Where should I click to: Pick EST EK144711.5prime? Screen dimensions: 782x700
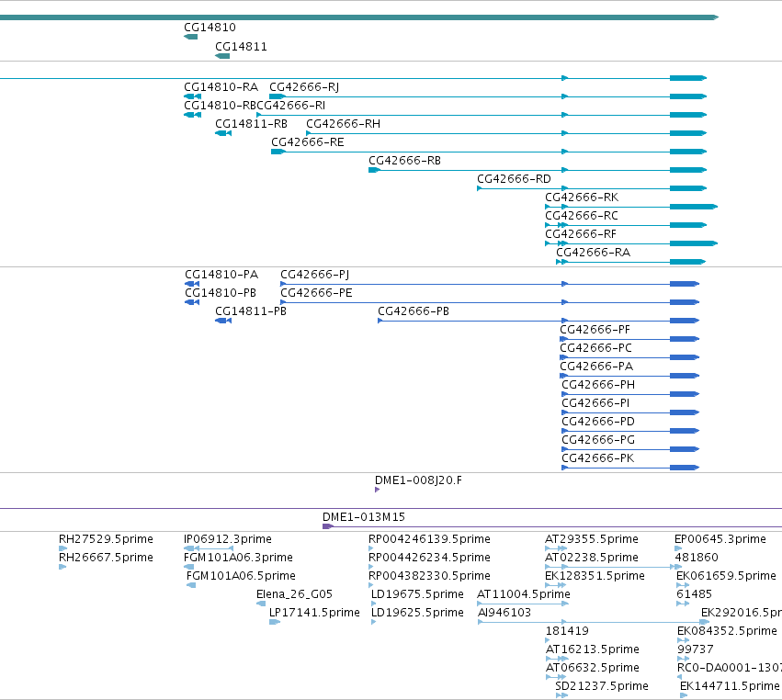pos(729,687)
